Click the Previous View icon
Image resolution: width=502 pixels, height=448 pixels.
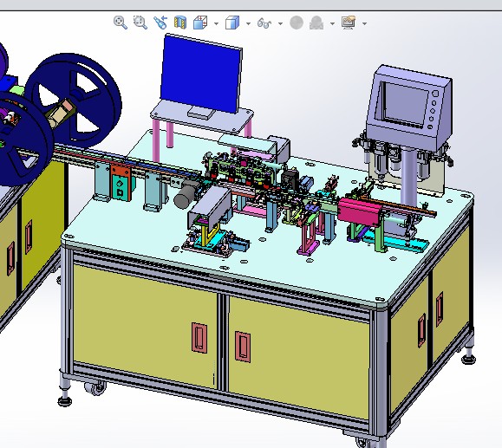(160, 23)
